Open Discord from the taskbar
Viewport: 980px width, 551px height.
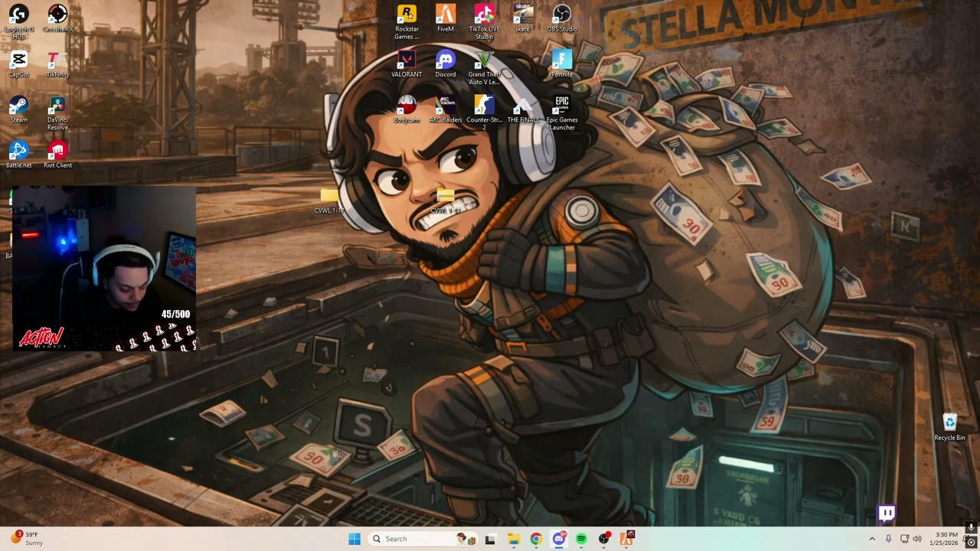click(559, 539)
